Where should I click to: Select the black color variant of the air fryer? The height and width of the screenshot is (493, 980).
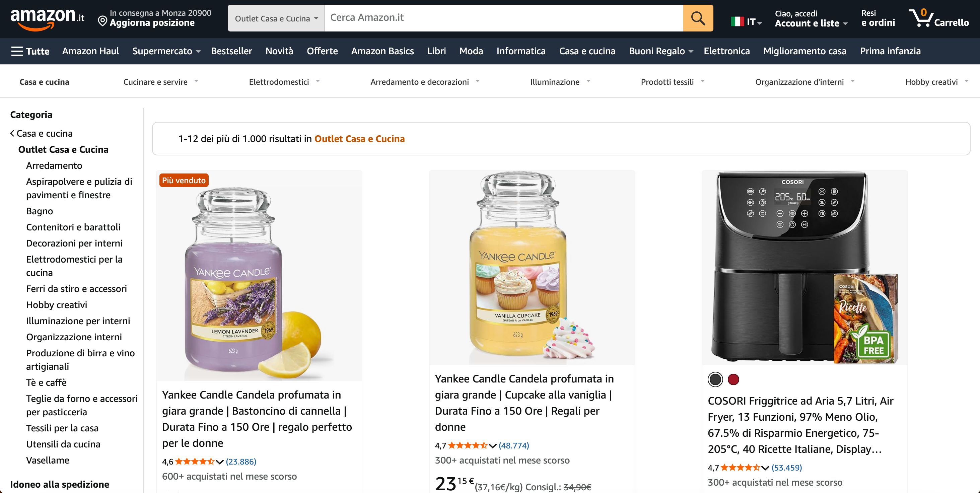(x=716, y=379)
